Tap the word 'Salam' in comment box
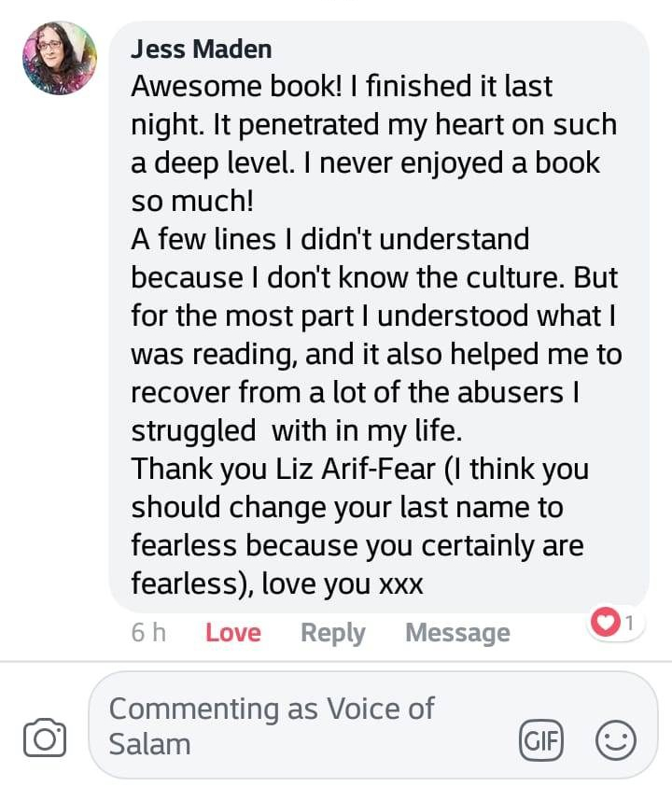The image size is (672, 787). tap(149, 744)
